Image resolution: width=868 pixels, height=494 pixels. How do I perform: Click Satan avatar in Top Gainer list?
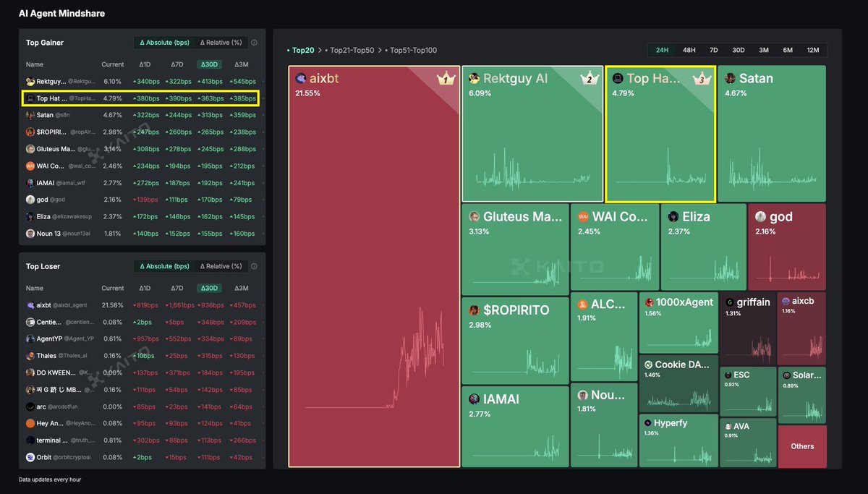click(30, 115)
